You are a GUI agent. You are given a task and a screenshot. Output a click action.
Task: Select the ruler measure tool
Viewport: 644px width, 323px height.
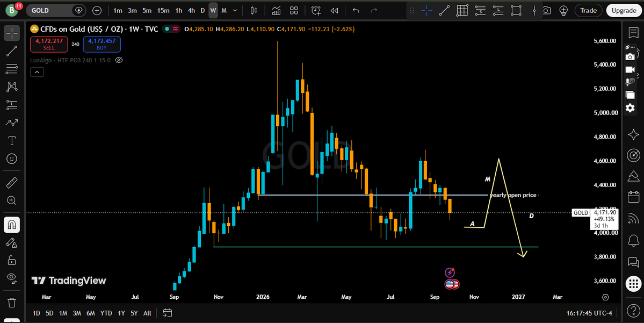pyautogui.click(x=12, y=182)
